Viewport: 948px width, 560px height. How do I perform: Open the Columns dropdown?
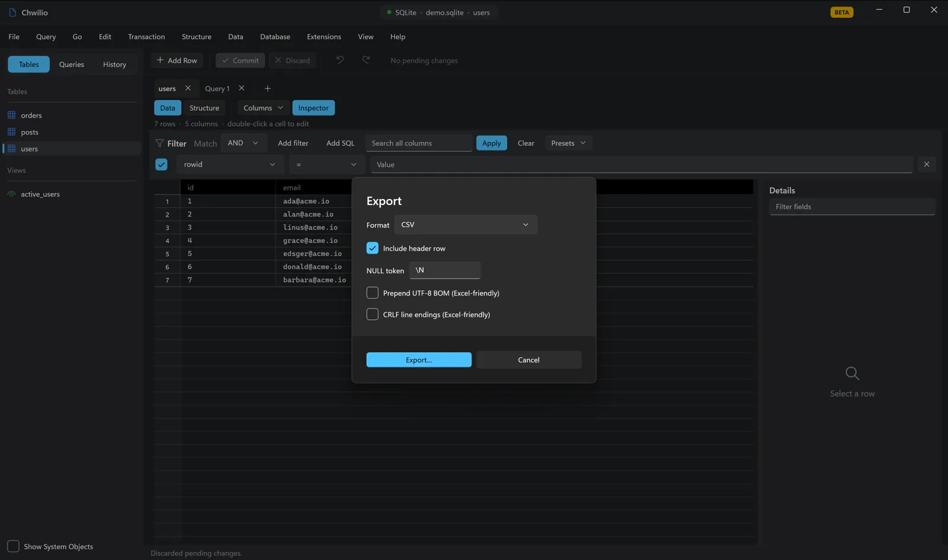[x=263, y=108]
